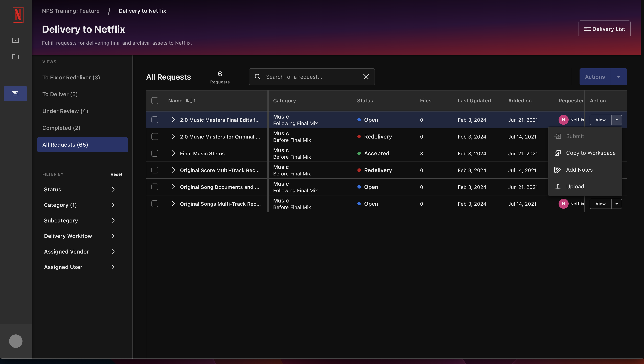
Task: Click the Netflix avatar in first row
Action: (x=563, y=120)
